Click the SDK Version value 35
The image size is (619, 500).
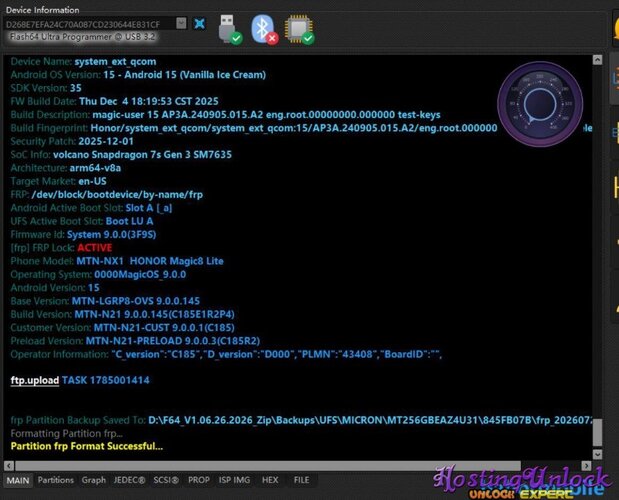click(76, 88)
